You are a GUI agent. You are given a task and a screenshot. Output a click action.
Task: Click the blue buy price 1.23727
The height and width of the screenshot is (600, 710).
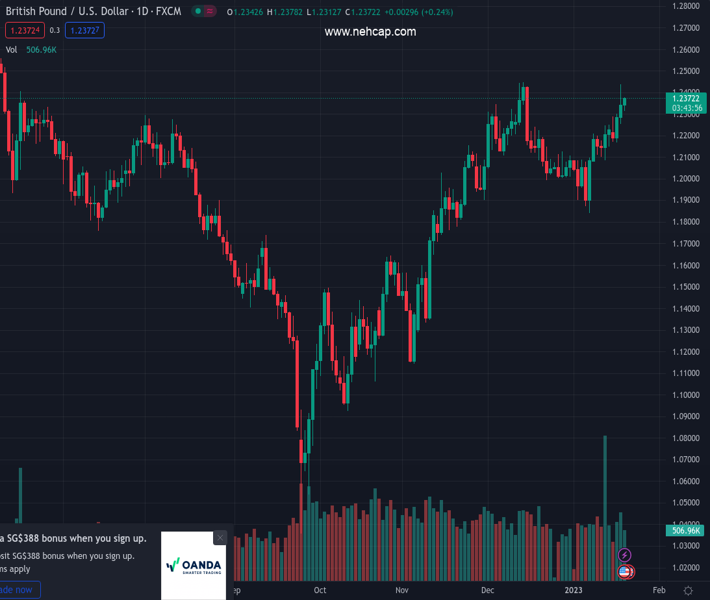84,31
